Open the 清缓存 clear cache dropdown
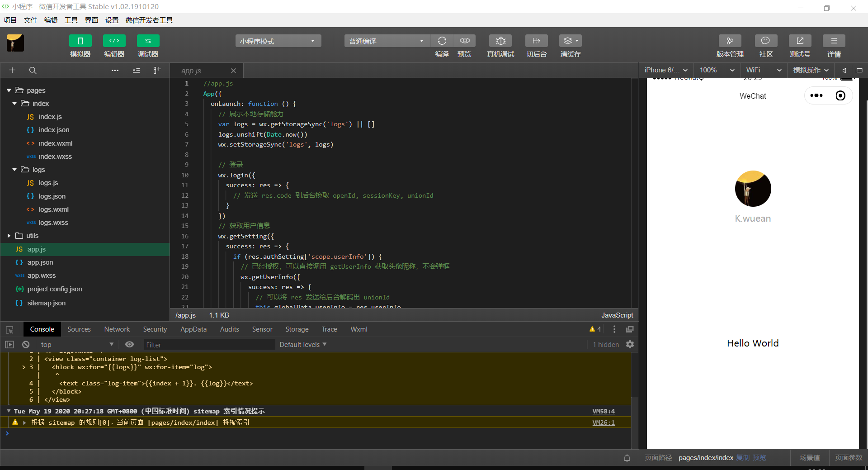868x470 pixels. pos(571,41)
